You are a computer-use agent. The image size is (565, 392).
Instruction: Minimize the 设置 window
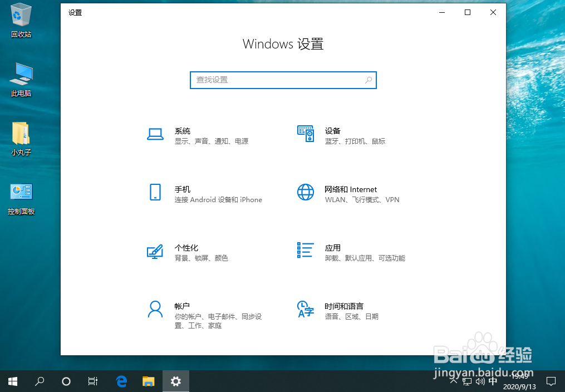(442, 12)
